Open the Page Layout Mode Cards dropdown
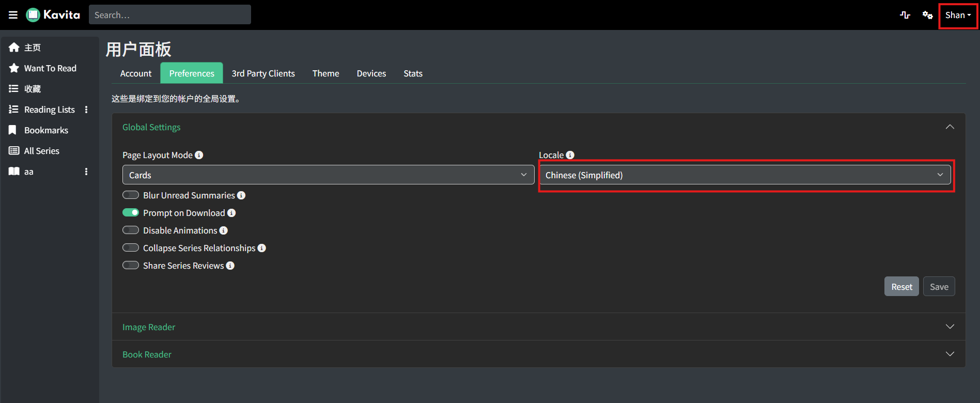 click(328, 175)
